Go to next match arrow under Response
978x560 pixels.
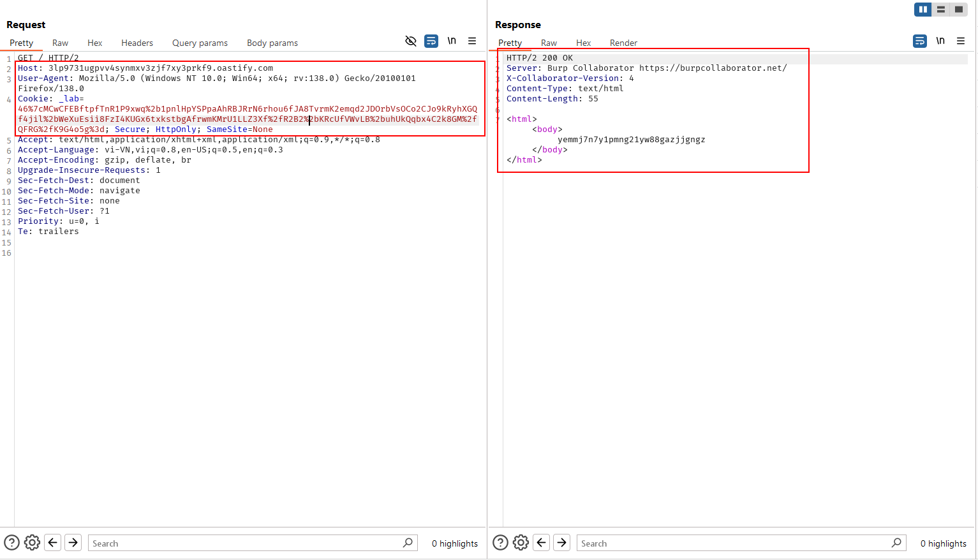coord(562,543)
